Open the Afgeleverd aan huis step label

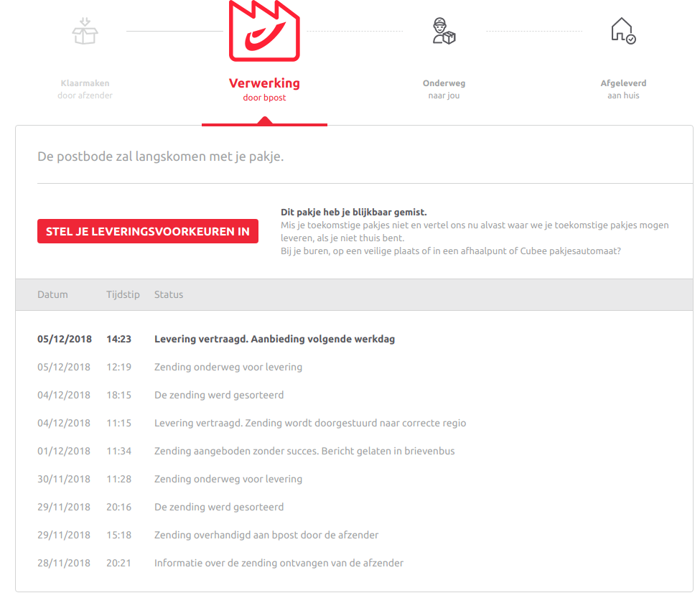pyautogui.click(x=623, y=89)
